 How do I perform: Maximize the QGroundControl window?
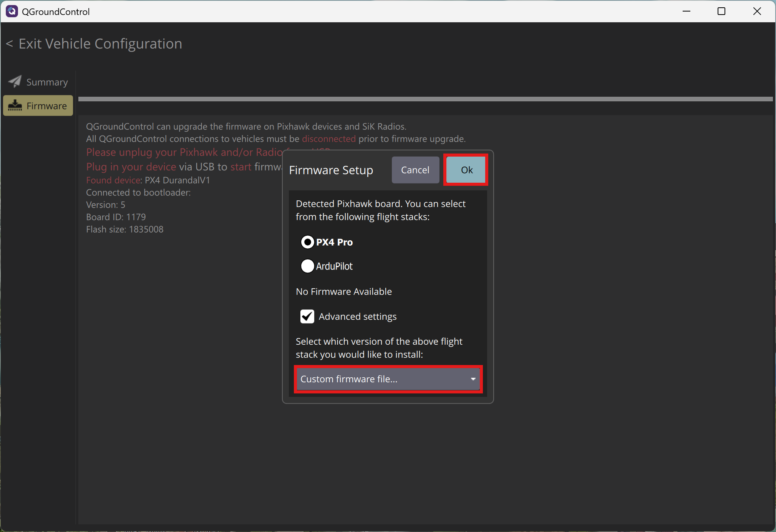click(x=721, y=12)
